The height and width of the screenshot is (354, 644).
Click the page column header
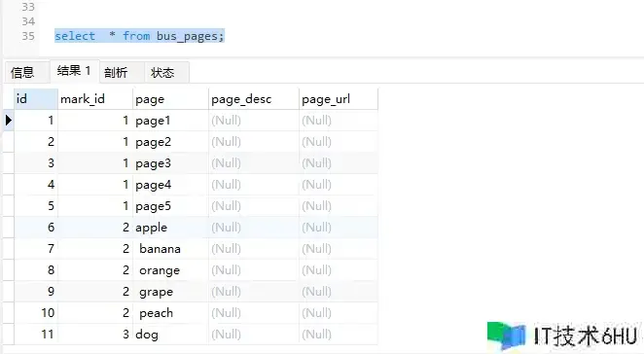coord(170,99)
